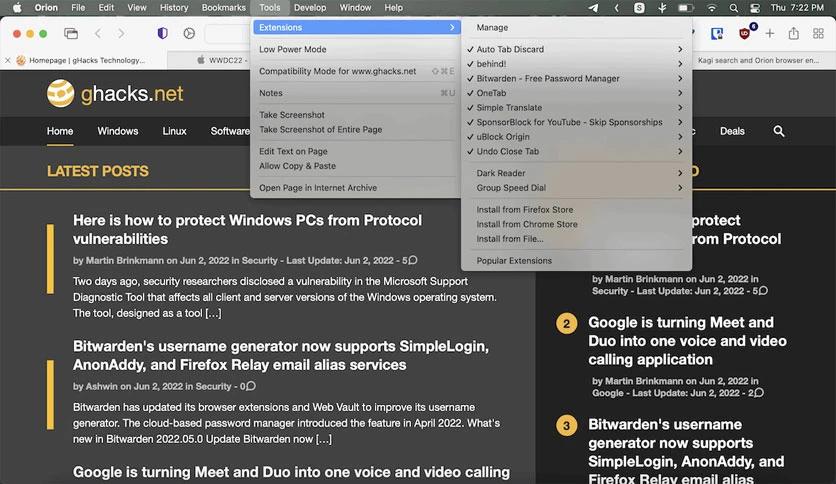
Task: Open the clock icon beside the shield
Action: tap(189, 34)
